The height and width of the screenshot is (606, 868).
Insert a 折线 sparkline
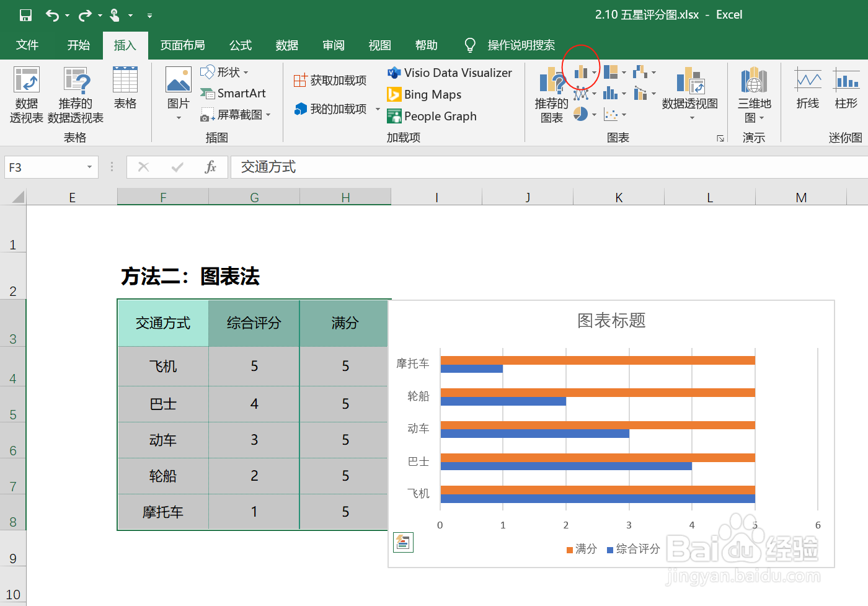pos(807,87)
